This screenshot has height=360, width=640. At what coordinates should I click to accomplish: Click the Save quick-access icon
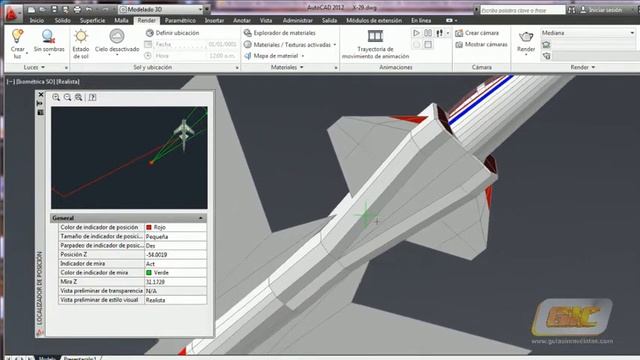coord(54,9)
